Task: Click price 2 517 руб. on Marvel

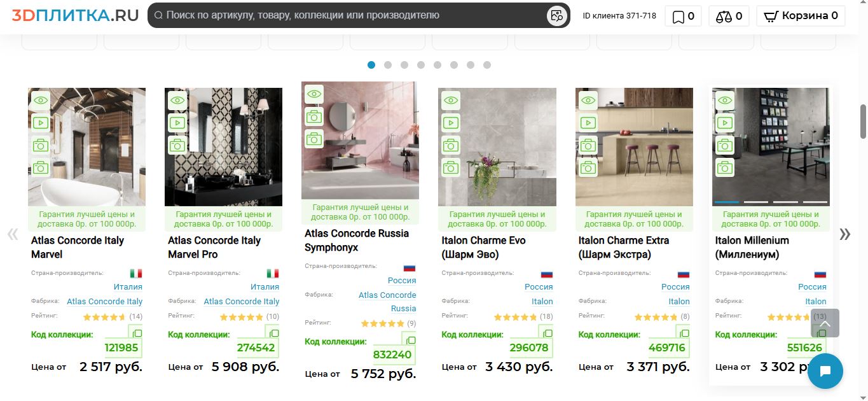Action: coord(111,367)
